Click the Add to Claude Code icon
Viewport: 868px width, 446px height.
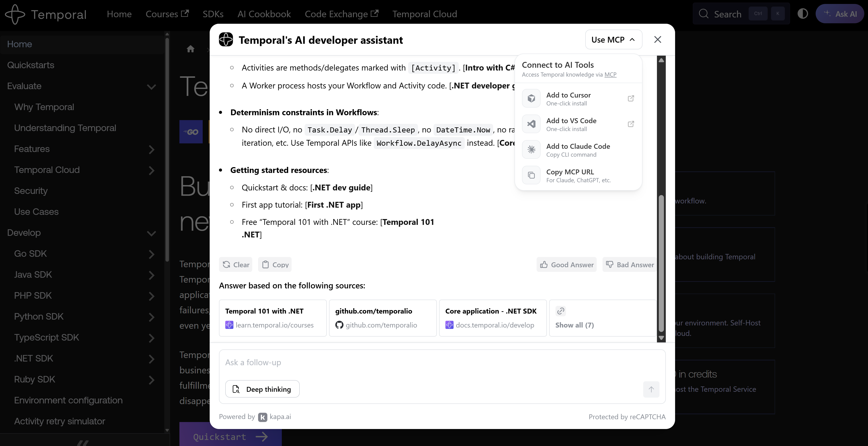coord(531,149)
